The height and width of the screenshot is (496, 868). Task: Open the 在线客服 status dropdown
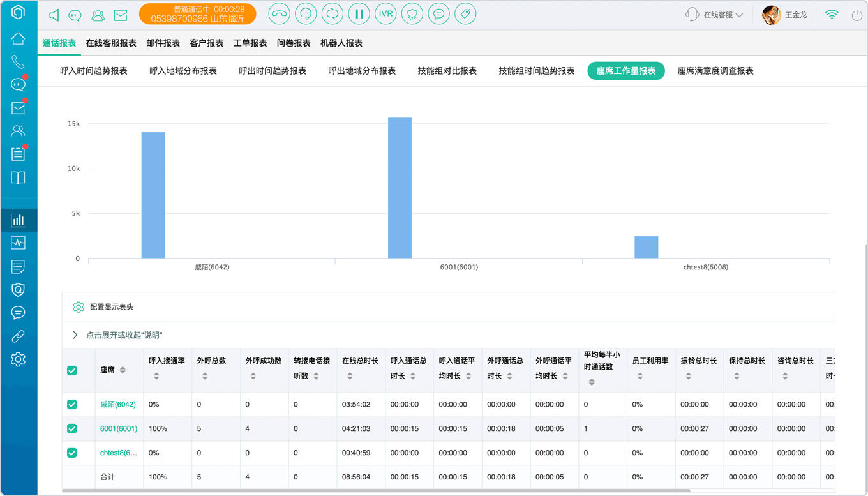(x=714, y=15)
